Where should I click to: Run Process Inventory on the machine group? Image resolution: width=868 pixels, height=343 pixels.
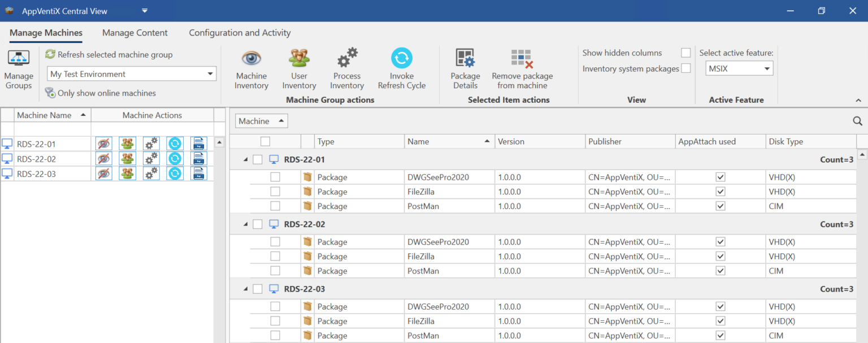(346, 68)
